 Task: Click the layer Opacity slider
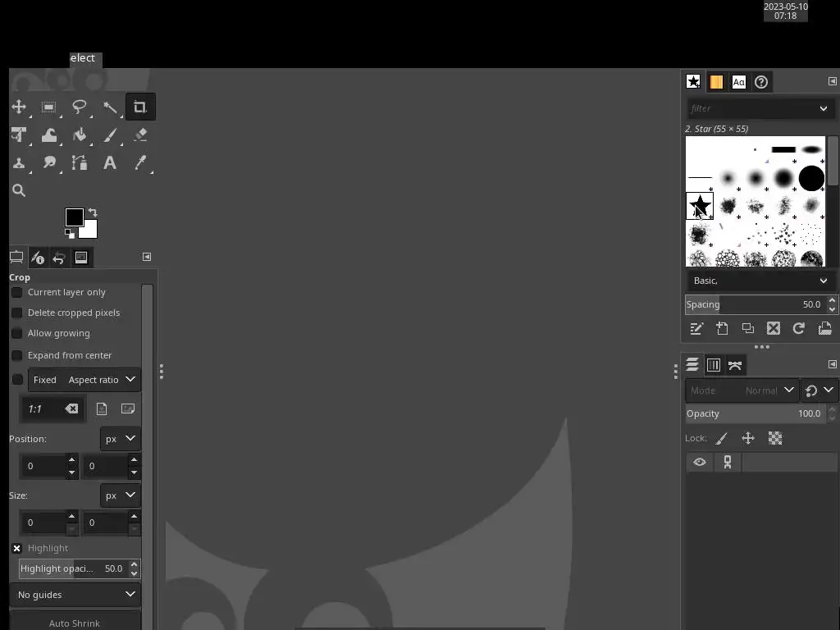tap(756, 413)
